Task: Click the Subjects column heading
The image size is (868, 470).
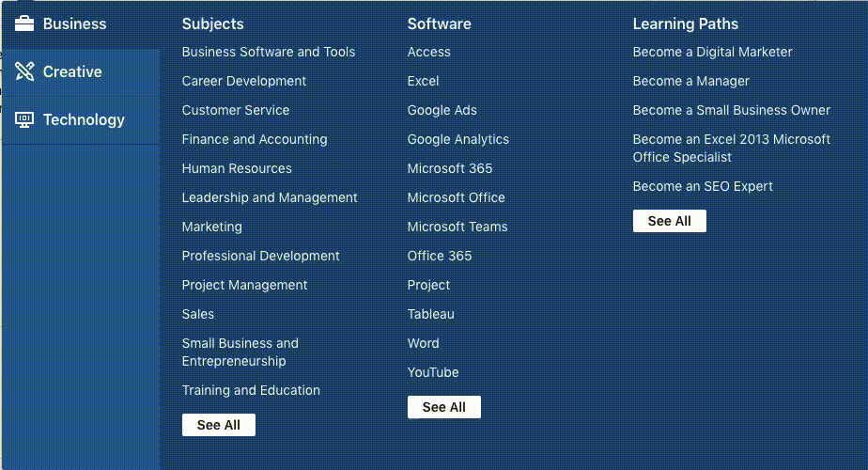Action: 213,23
